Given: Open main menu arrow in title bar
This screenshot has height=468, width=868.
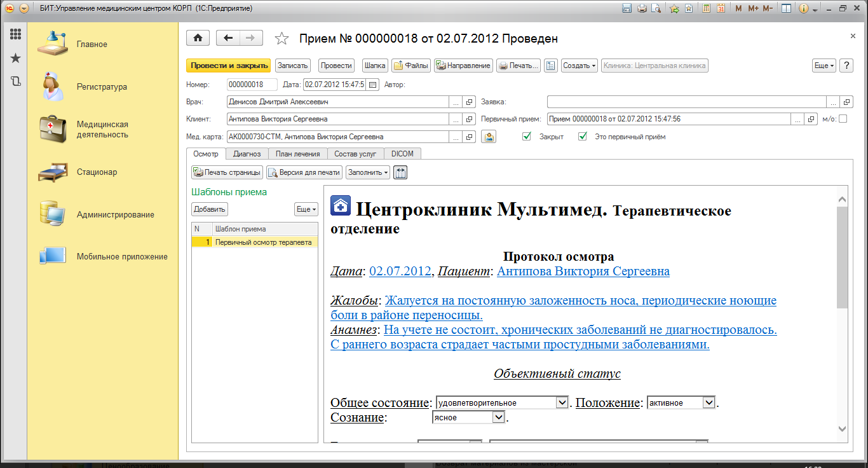Looking at the screenshot, I should coord(24,9).
